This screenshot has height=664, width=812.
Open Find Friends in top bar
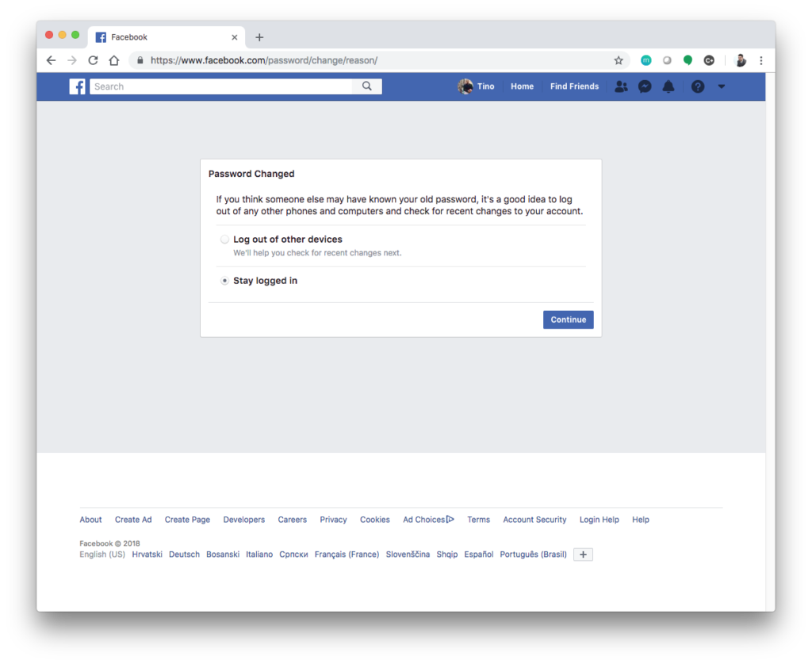pos(574,86)
